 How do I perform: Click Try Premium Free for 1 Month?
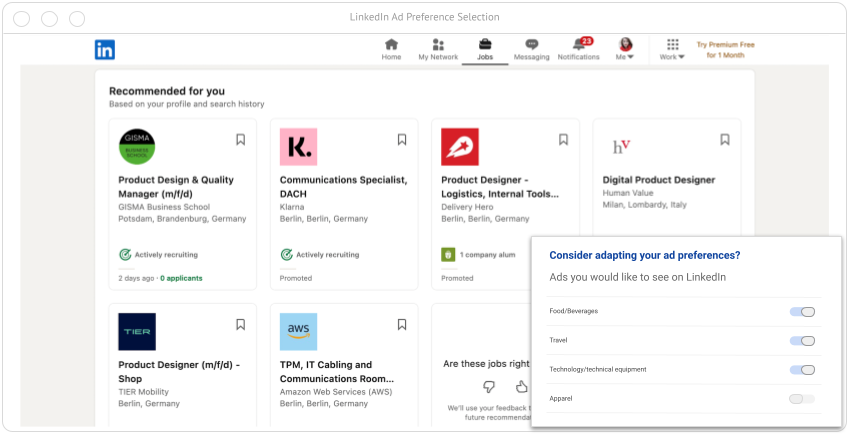pos(725,50)
